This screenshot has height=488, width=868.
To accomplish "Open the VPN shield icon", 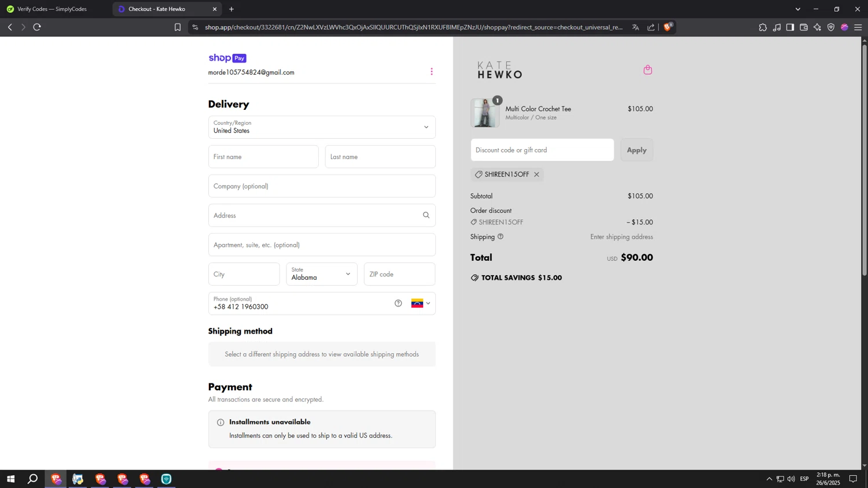I will tap(831, 27).
